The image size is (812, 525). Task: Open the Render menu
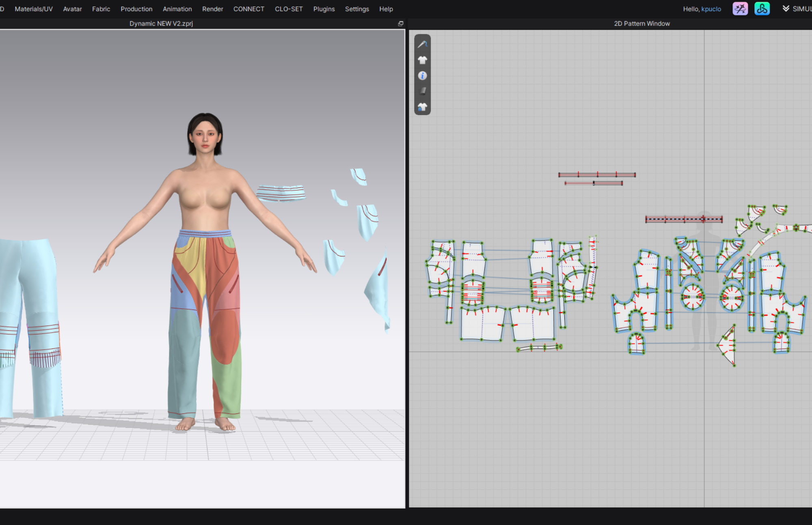tap(212, 9)
